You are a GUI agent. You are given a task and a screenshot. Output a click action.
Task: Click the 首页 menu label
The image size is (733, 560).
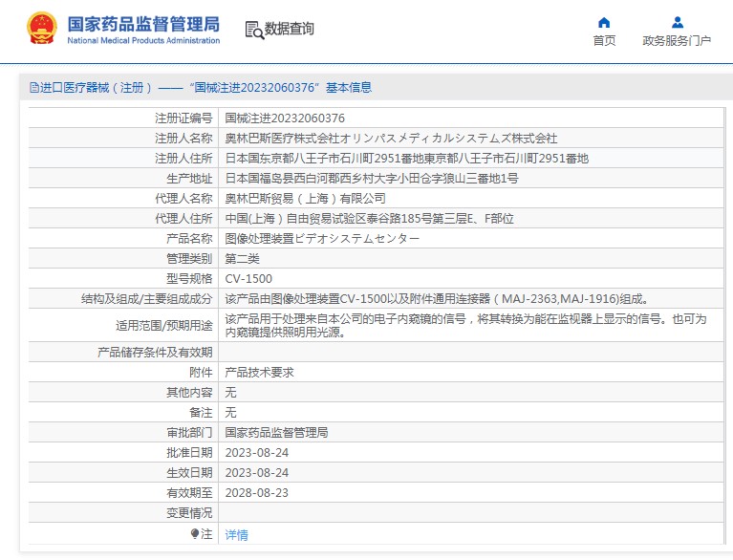coord(604,41)
